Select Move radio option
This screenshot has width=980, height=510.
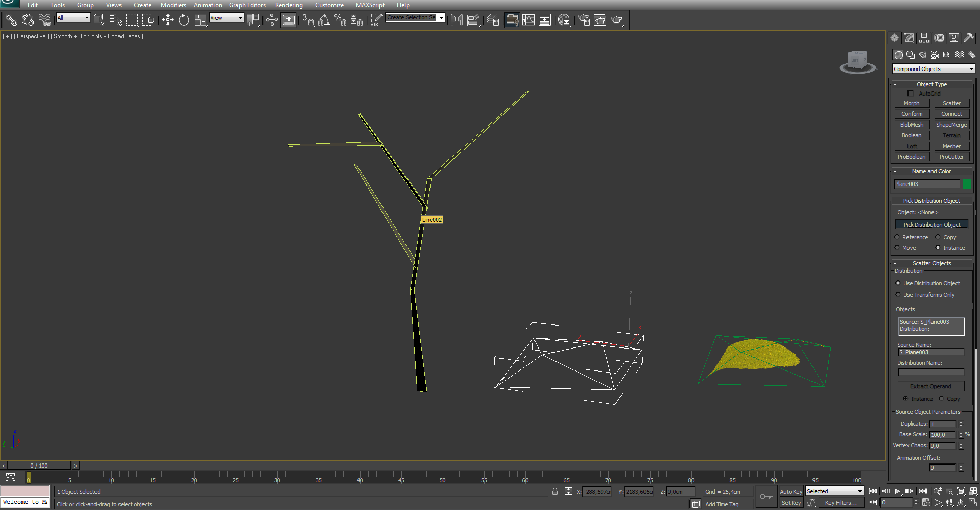(x=897, y=248)
